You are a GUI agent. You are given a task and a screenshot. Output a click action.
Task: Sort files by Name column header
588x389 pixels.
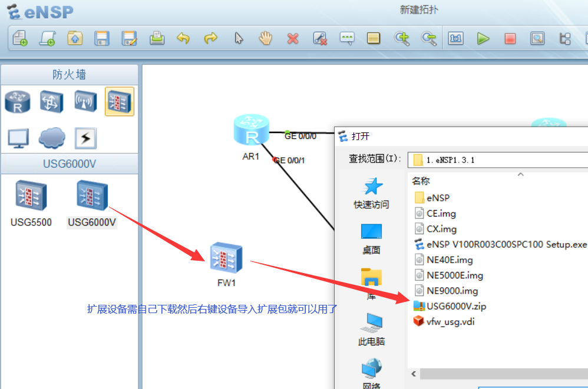(421, 181)
